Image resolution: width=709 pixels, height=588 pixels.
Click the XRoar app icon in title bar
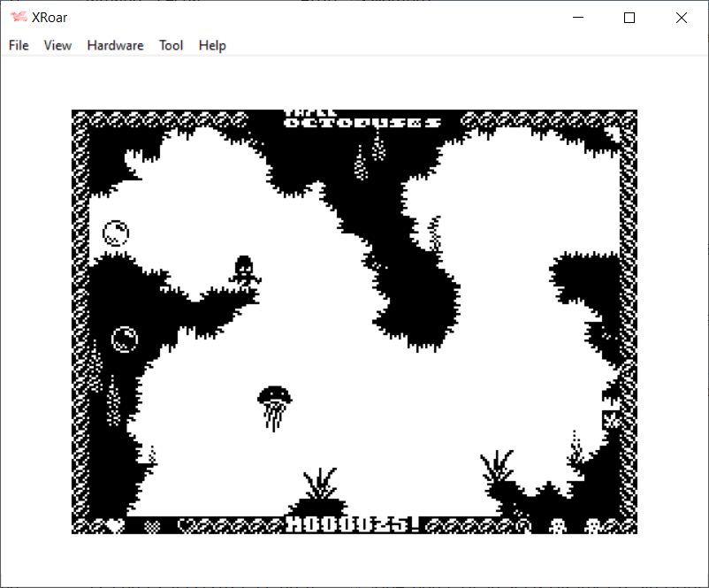(x=19, y=18)
